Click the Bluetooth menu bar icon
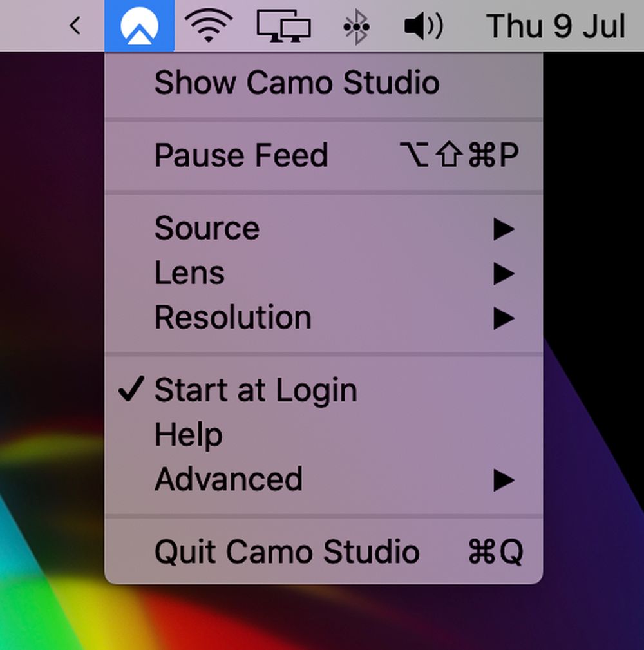The height and width of the screenshot is (650, 644). (356, 27)
